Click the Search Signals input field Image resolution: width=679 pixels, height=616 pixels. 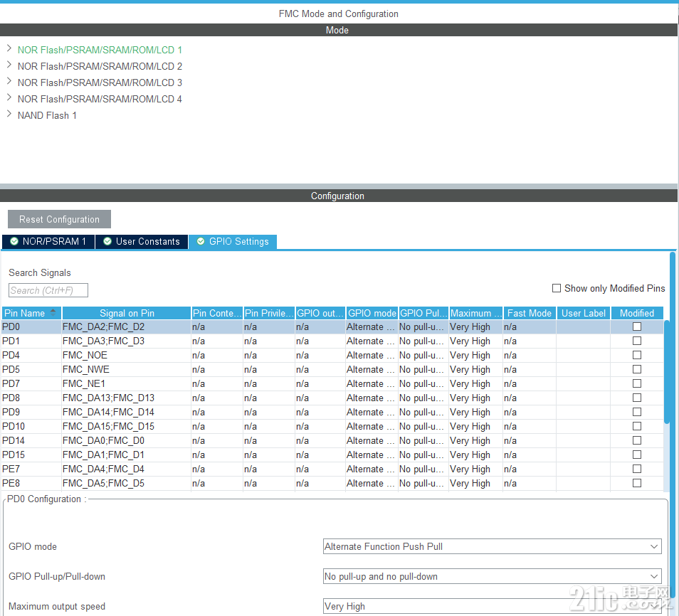[x=48, y=290]
